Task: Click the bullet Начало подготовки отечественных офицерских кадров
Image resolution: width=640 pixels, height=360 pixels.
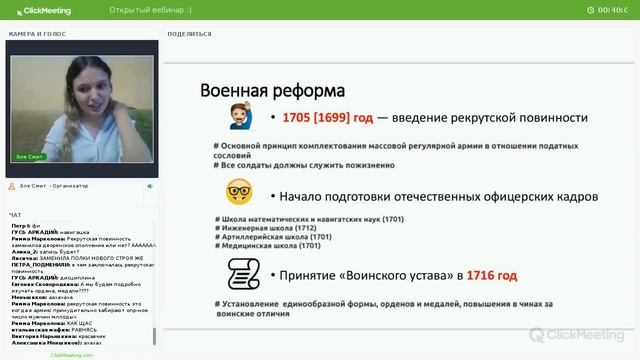Action: [435, 197]
